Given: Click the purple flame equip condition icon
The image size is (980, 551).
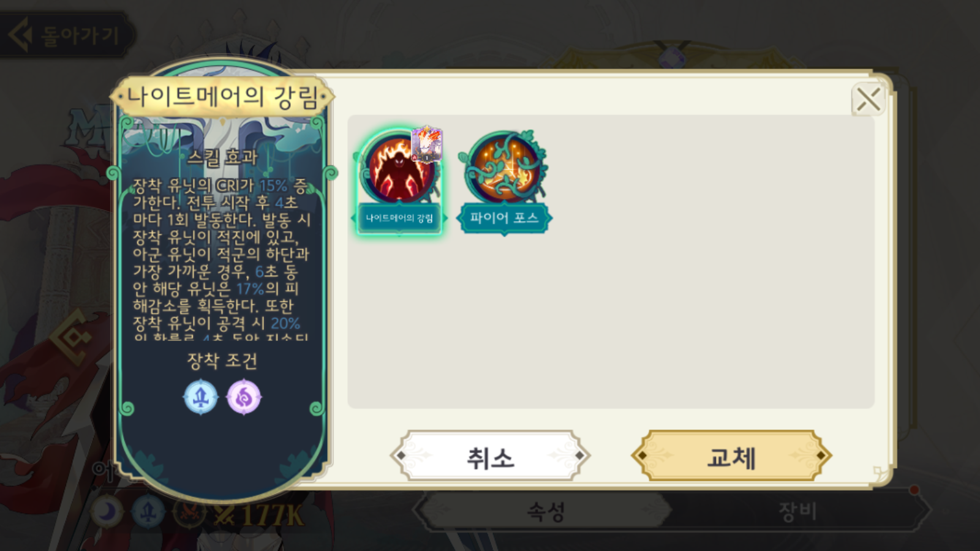Looking at the screenshot, I should click(x=244, y=397).
